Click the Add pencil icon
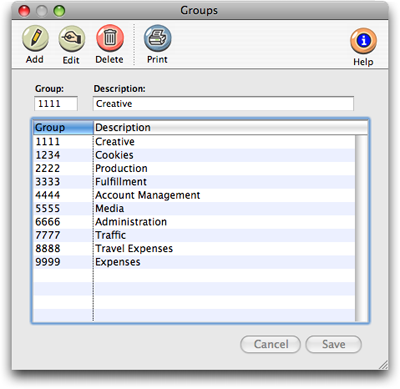The height and width of the screenshot is (389, 400). 35,38
